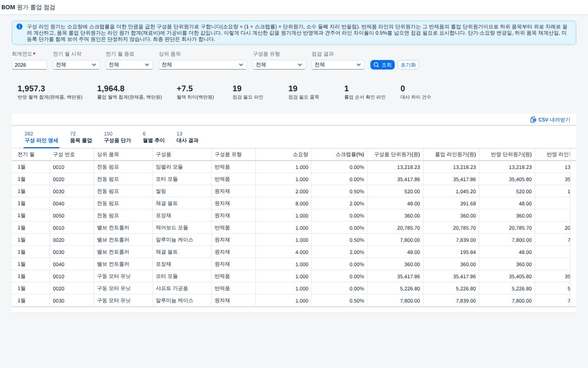The height and width of the screenshot is (368, 588).
Task: Open the 대사 결과 tab
Action: (187, 137)
